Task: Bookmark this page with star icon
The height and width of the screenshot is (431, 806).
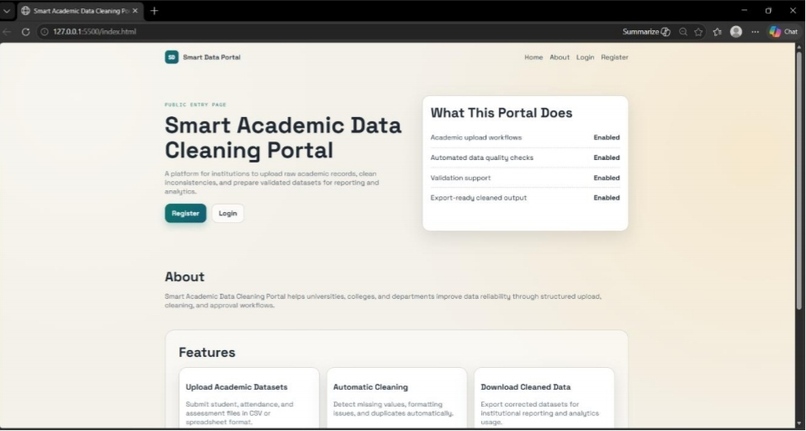Action: click(698, 32)
